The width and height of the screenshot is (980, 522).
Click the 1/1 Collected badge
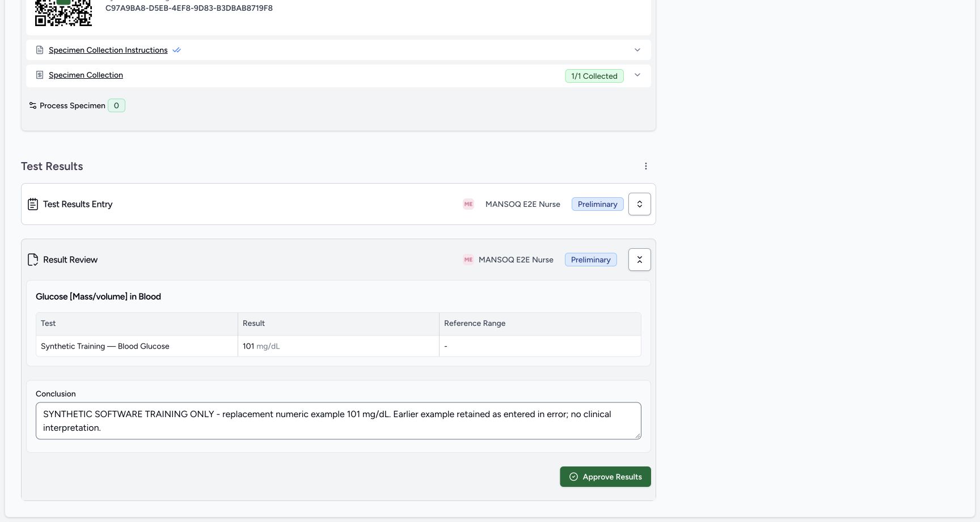[594, 76]
